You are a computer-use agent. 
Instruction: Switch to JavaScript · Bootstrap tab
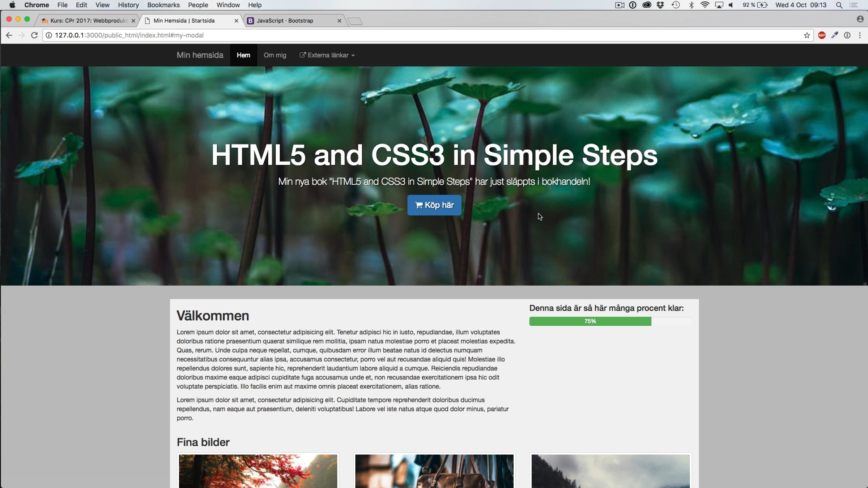point(285,21)
